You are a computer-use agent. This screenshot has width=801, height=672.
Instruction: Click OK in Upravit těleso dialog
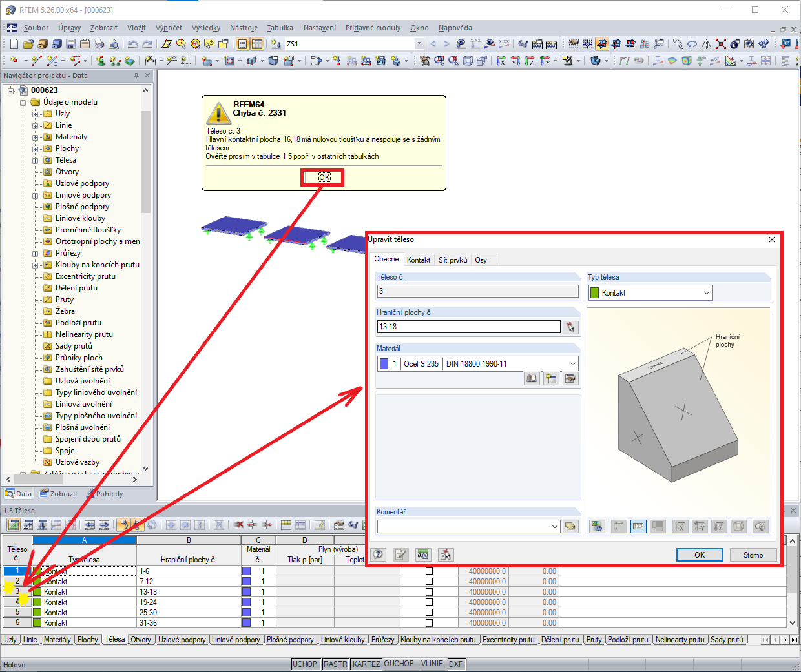pos(700,555)
